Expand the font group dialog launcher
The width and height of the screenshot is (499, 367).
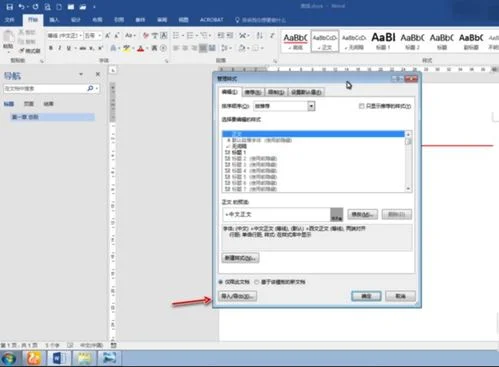pos(166,61)
